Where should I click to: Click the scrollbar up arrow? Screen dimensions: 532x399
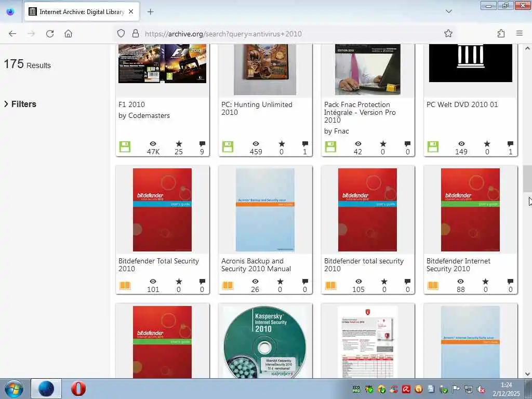(x=527, y=48)
